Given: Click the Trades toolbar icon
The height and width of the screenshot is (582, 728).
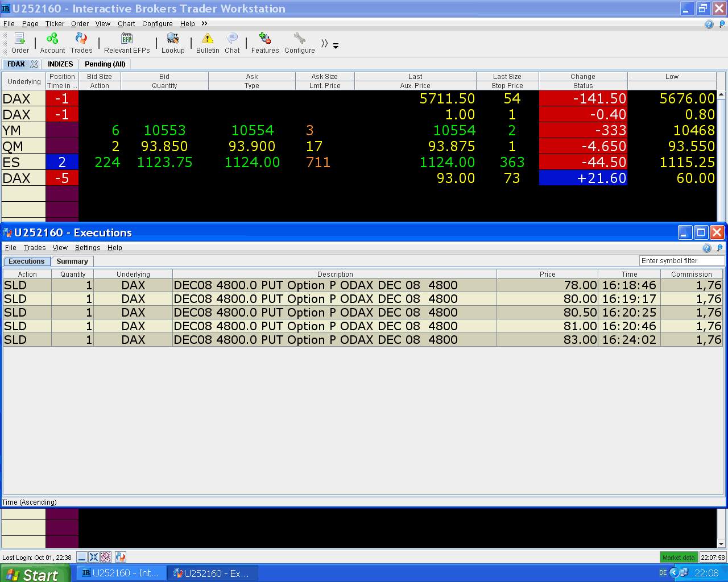Looking at the screenshot, I should (x=81, y=43).
